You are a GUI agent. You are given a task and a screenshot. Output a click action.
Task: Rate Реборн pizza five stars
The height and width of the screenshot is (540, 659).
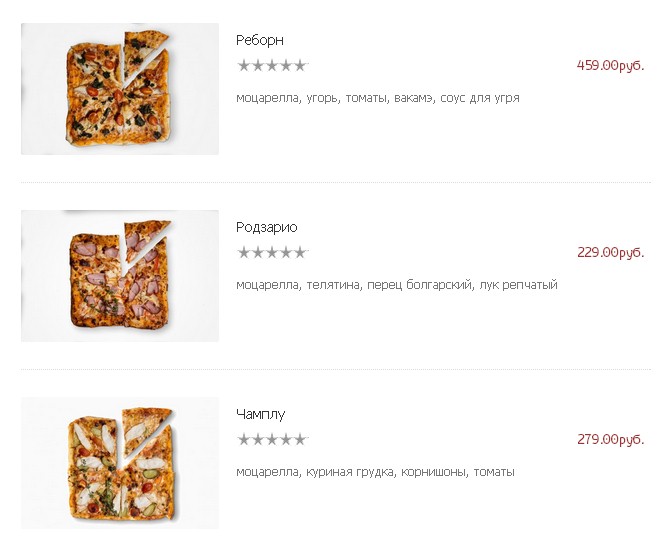pos(301,66)
